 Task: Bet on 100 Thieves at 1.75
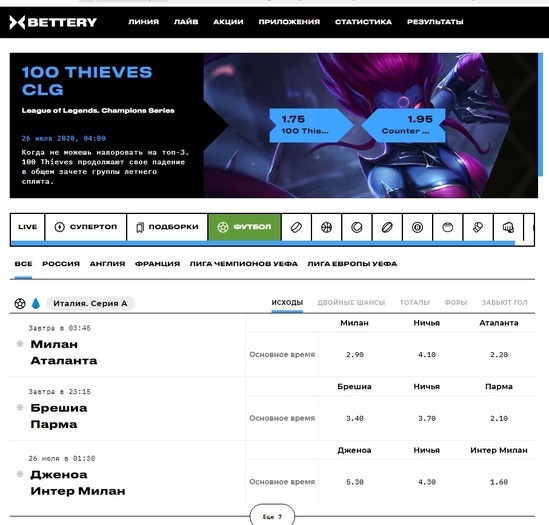(311, 125)
